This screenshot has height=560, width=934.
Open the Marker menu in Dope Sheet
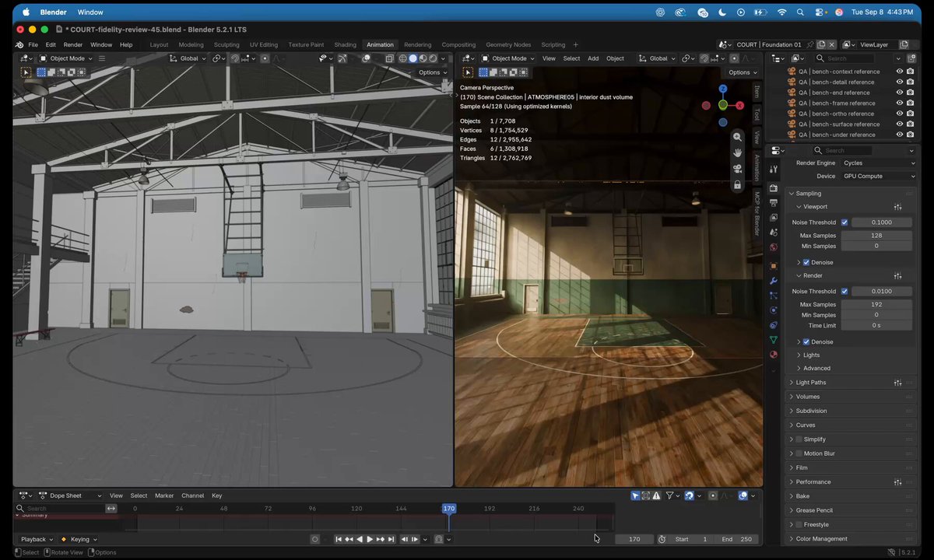164,495
